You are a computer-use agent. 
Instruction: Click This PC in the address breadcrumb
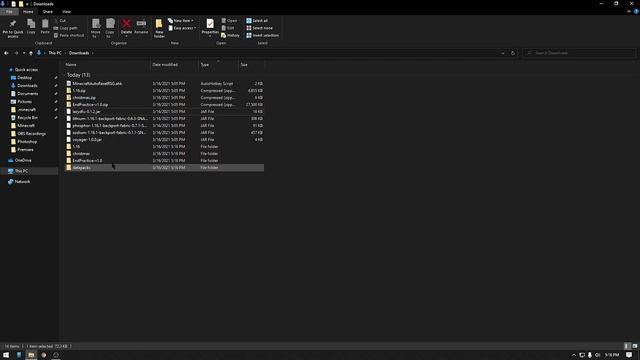[x=55, y=53]
